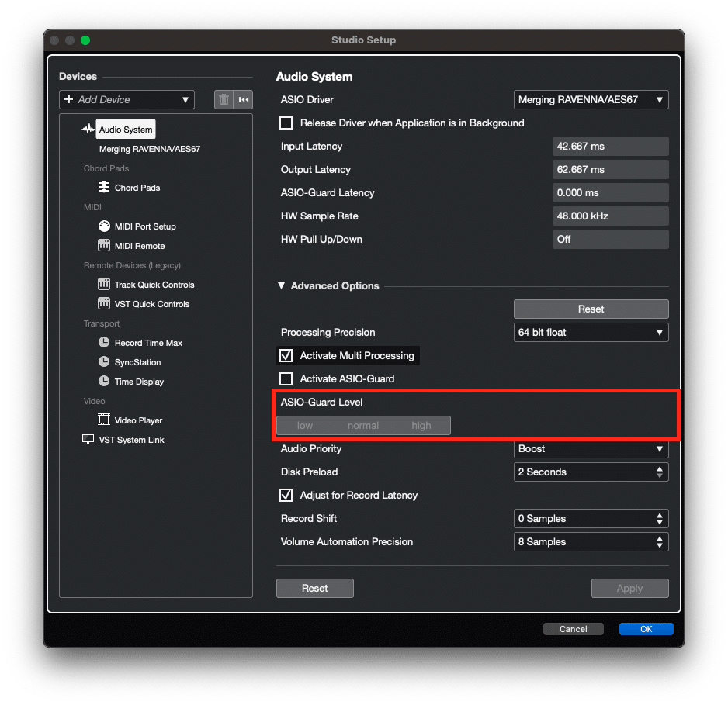728x705 pixels.
Task: Uncheck Activate Multi Processing
Action: tap(286, 356)
